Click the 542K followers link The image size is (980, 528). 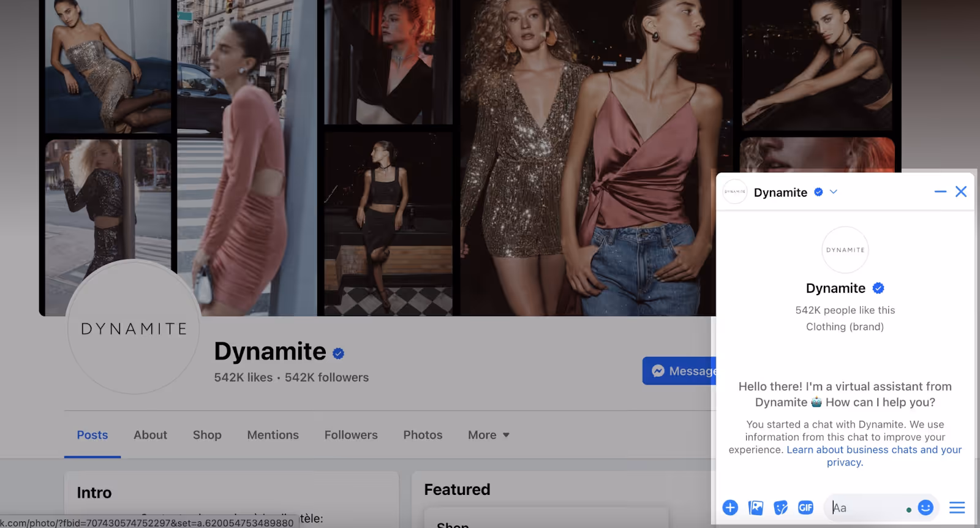[326, 377]
